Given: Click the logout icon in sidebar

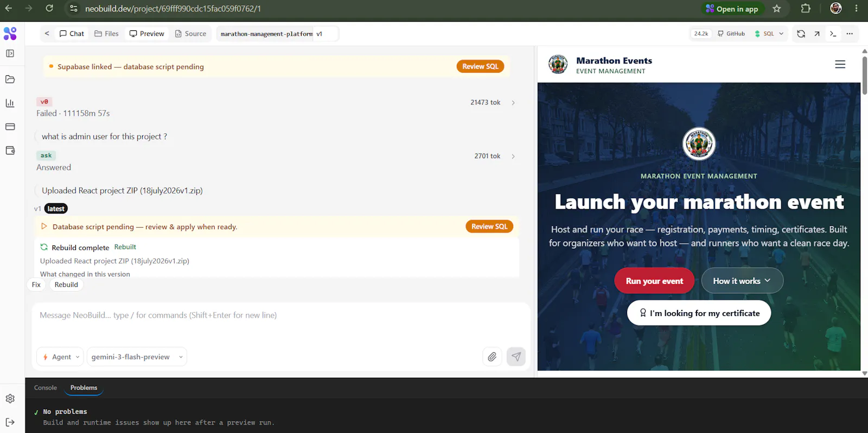Looking at the screenshot, I should (10, 422).
